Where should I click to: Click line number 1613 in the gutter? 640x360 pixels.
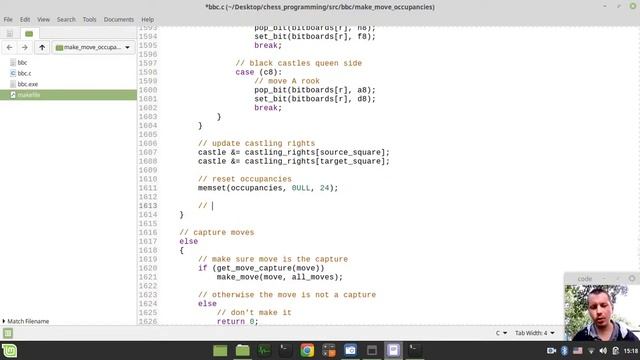pos(147,206)
